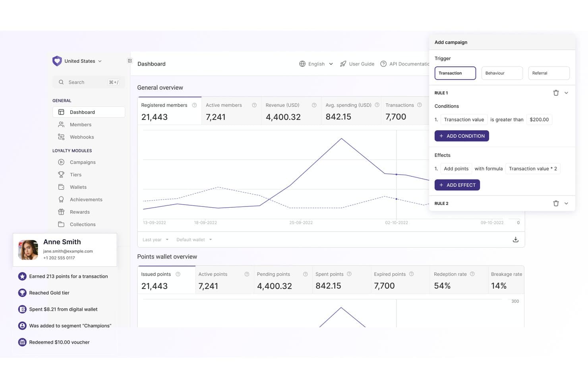
Task: Click the globe icon beside English
Action: (x=302, y=64)
